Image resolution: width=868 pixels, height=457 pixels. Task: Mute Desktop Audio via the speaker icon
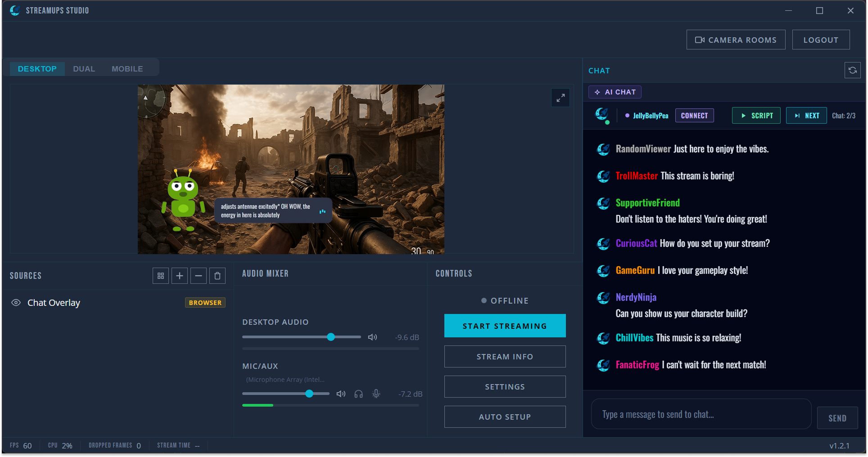coord(372,336)
